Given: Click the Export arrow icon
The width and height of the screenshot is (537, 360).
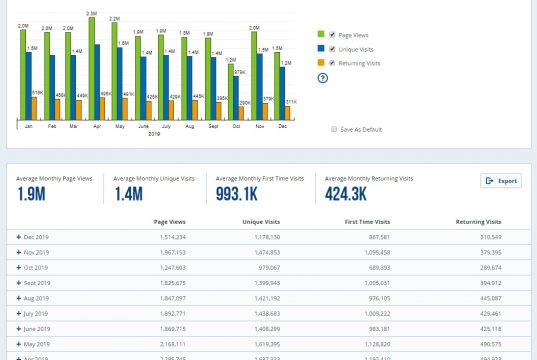Looking at the screenshot, I should [490, 181].
